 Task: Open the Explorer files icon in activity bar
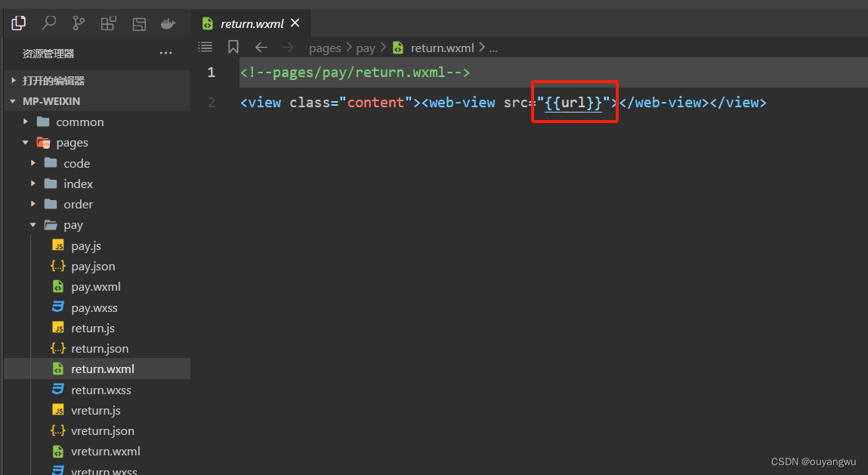(x=19, y=23)
